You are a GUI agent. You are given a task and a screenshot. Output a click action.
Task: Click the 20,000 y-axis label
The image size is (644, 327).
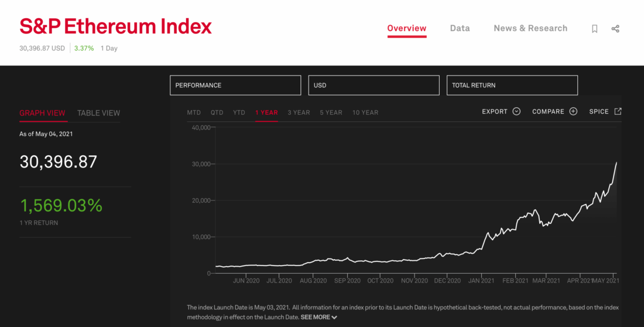coord(201,200)
